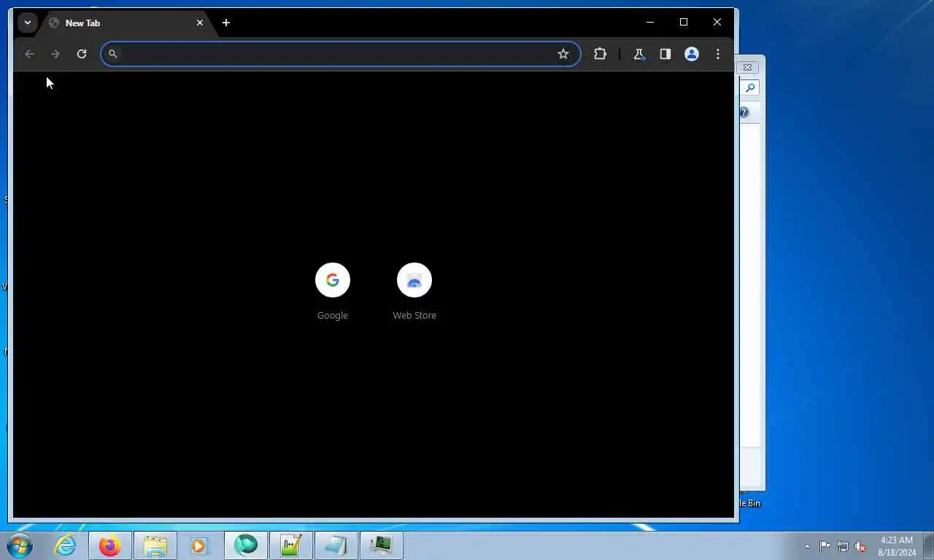Image resolution: width=934 pixels, height=560 pixels.
Task: Minimize the Chrome window
Action: click(650, 23)
